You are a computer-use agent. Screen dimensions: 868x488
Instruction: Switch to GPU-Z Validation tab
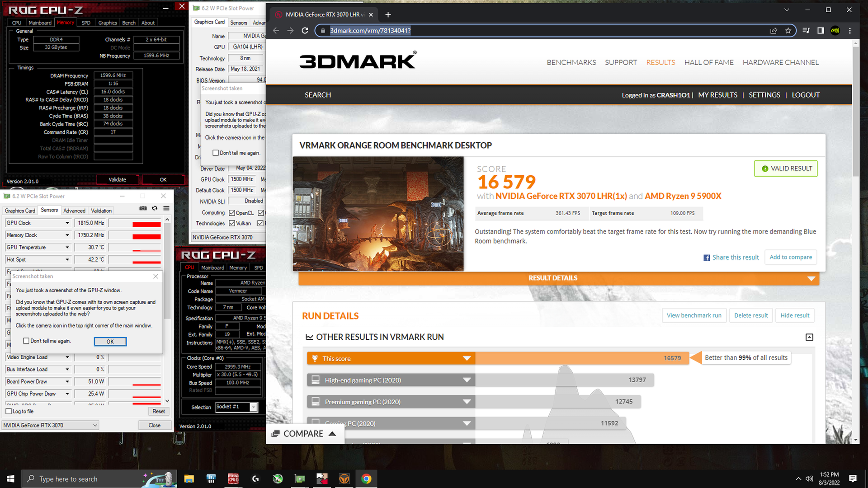coord(101,211)
